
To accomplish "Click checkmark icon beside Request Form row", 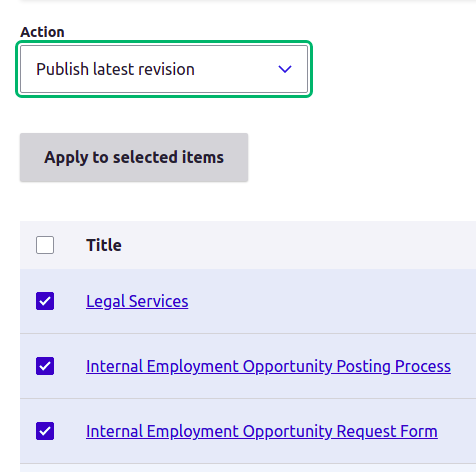I will click(45, 431).
